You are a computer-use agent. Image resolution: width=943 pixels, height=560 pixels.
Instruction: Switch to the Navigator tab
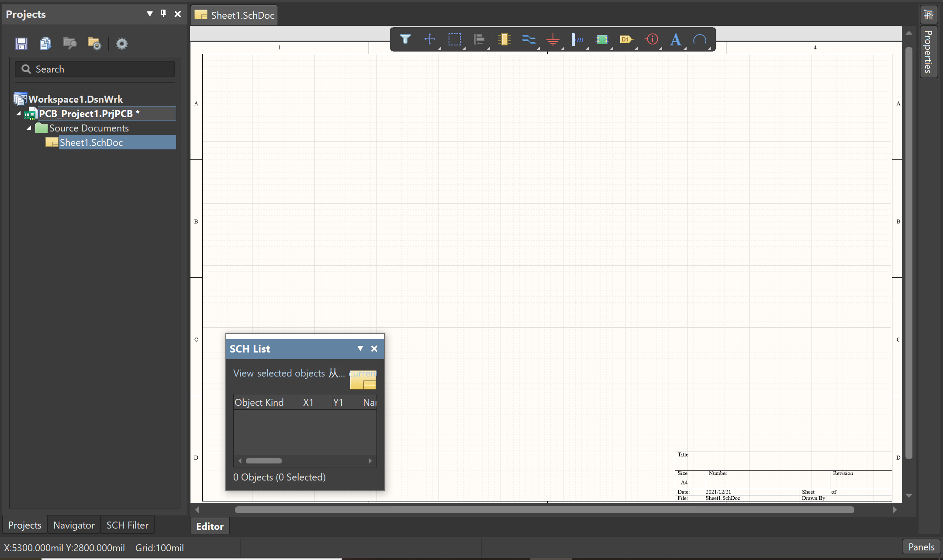(74, 525)
